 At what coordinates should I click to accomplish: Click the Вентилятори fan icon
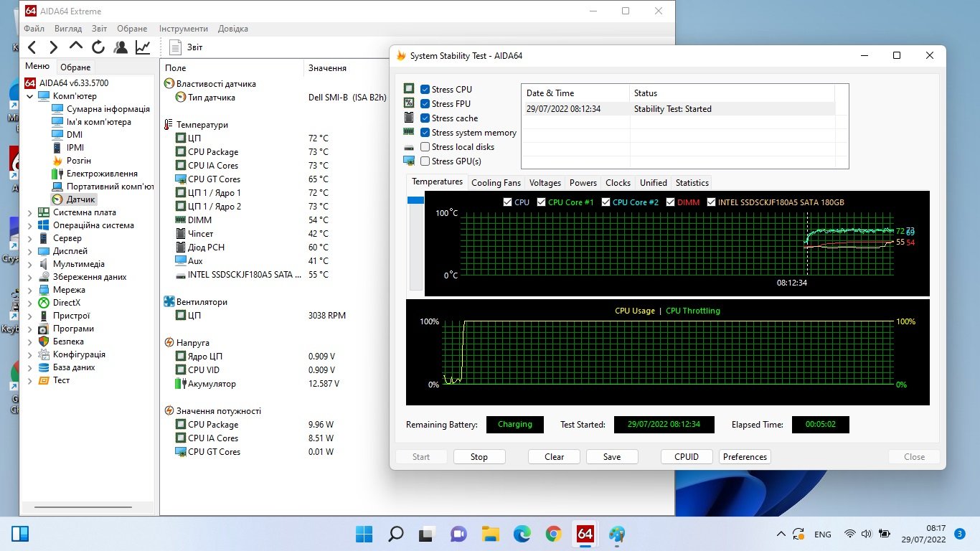click(x=169, y=302)
